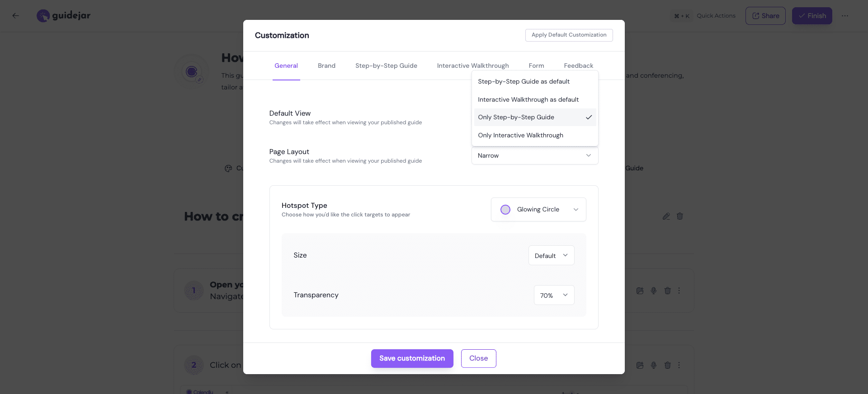This screenshot has width=868, height=394.
Task: Choose Step-by-Step Guide as default option
Action: [x=524, y=81]
